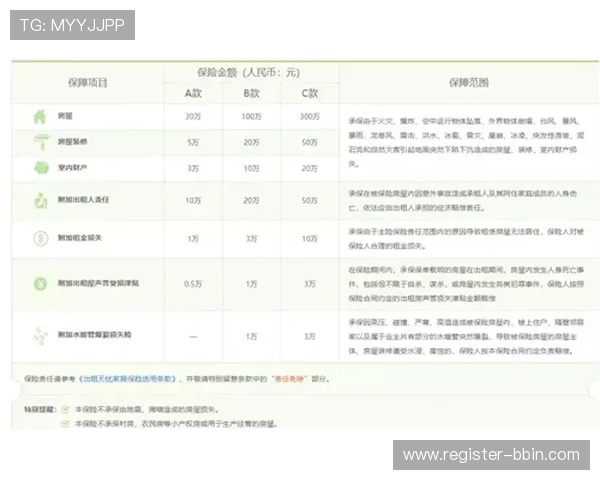Click the 3万 C款 value for 附加水暖管爆裂损失险
This screenshot has width=600, height=480.
310,336
